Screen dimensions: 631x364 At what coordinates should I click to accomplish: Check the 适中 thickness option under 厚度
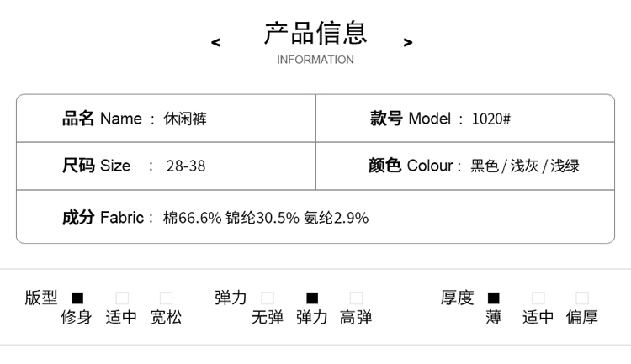(x=538, y=298)
